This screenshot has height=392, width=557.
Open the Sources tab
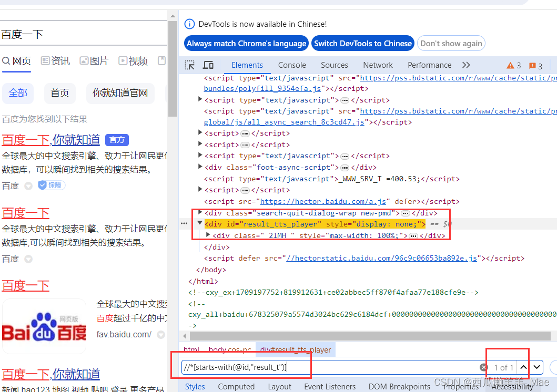click(x=335, y=65)
